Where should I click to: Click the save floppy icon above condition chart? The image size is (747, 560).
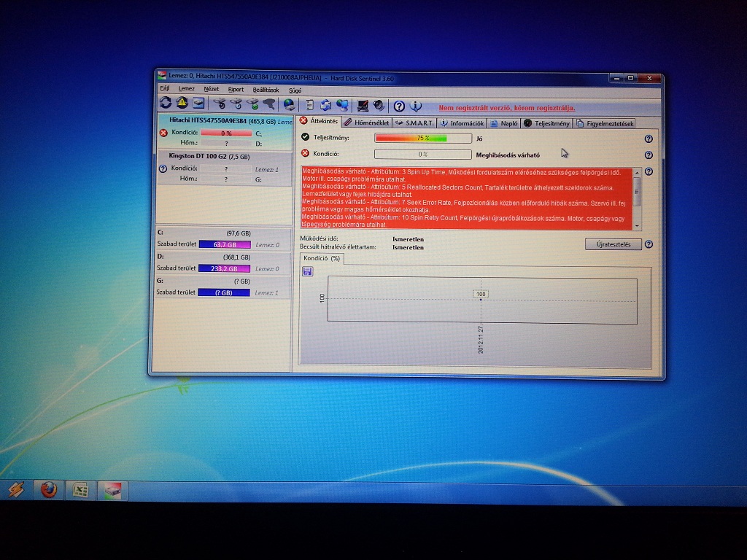coord(308,271)
